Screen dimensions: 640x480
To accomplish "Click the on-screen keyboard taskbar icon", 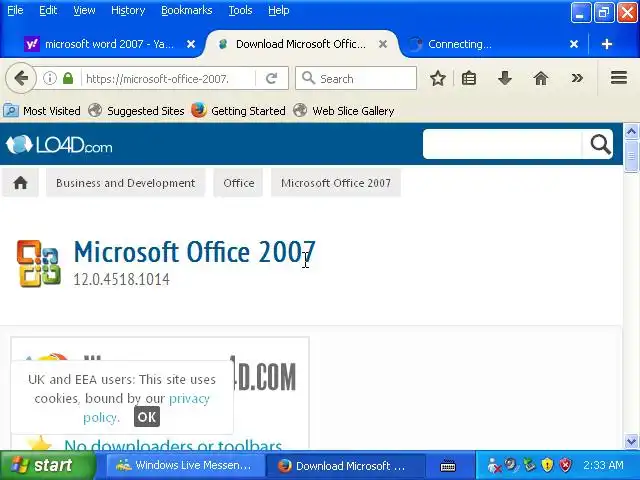I will tap(448, 465).
